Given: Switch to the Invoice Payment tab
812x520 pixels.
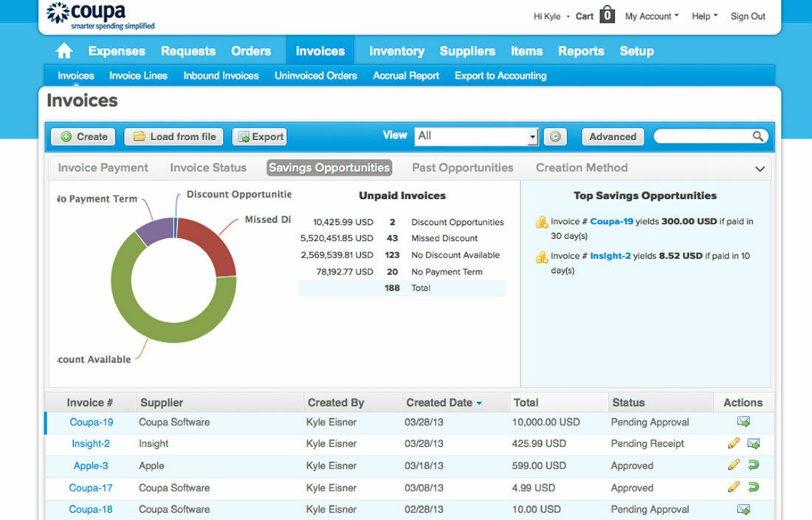Looking at the screenshot, I should [x=101, y=167].
